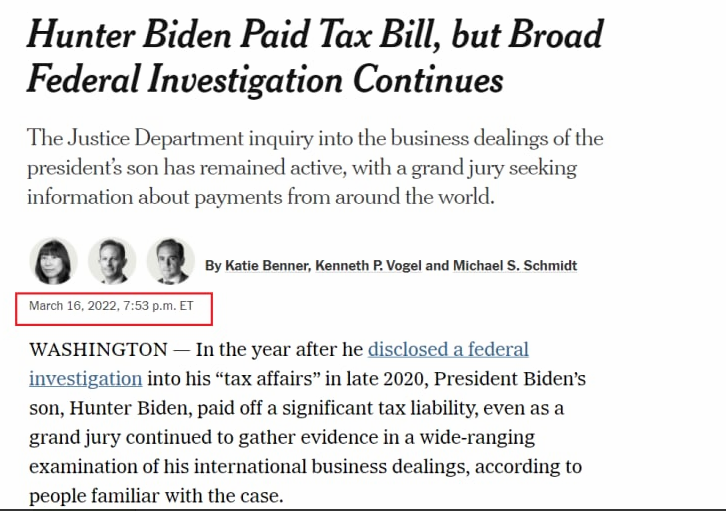This screenshot has width=726, height=511.
Task: Click the word "By" in the byline
Action: (x=213, y=266)
